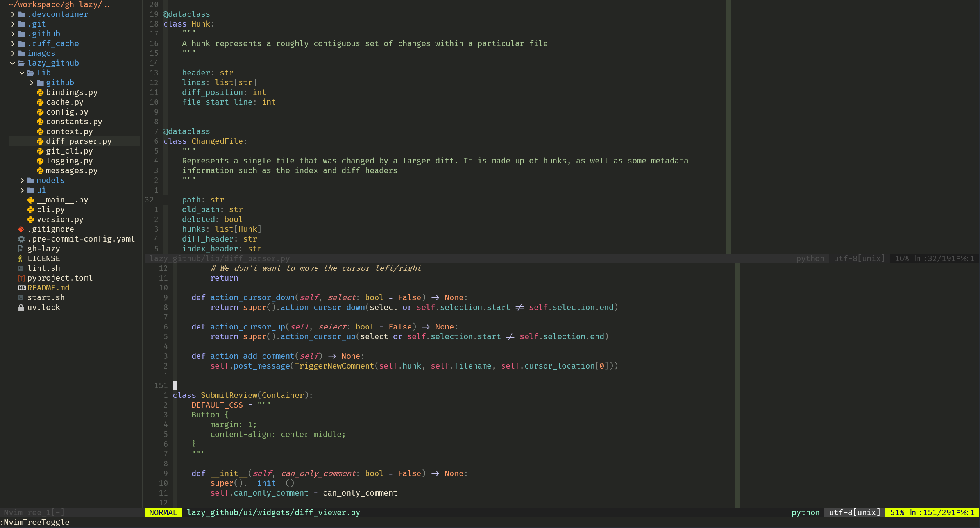The height and width of the screenshot is (528, 980).
Task: Click the license icon beside LICENSE
Action: point(20,259)
